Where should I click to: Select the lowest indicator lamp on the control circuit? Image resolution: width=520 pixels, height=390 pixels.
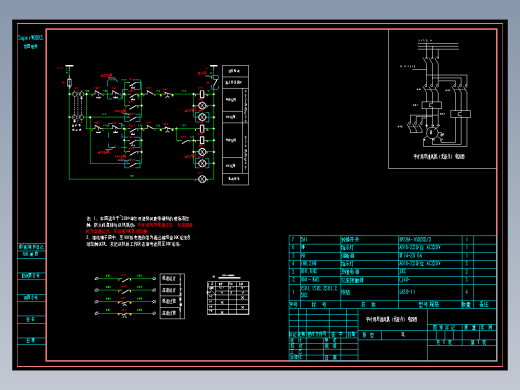coord(202,179)
